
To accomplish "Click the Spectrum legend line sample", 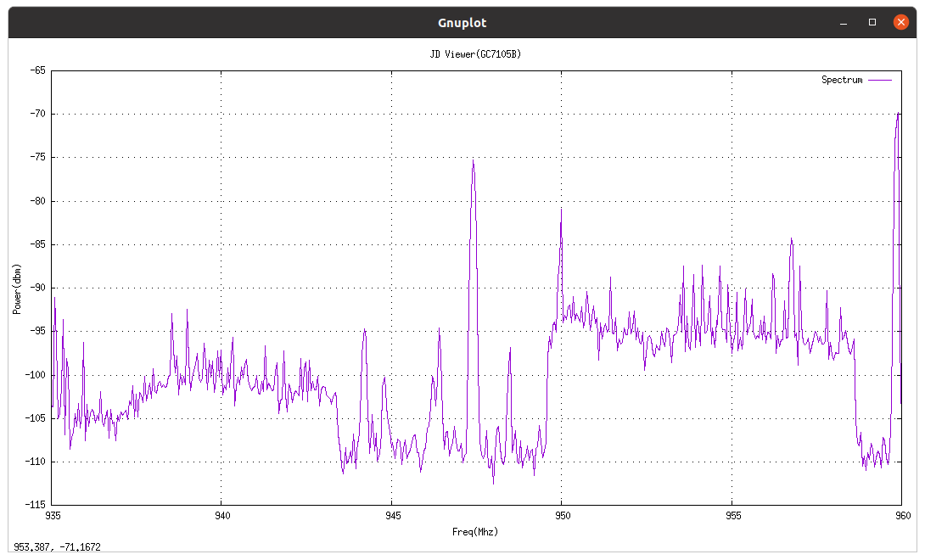I will click(878, 79).
